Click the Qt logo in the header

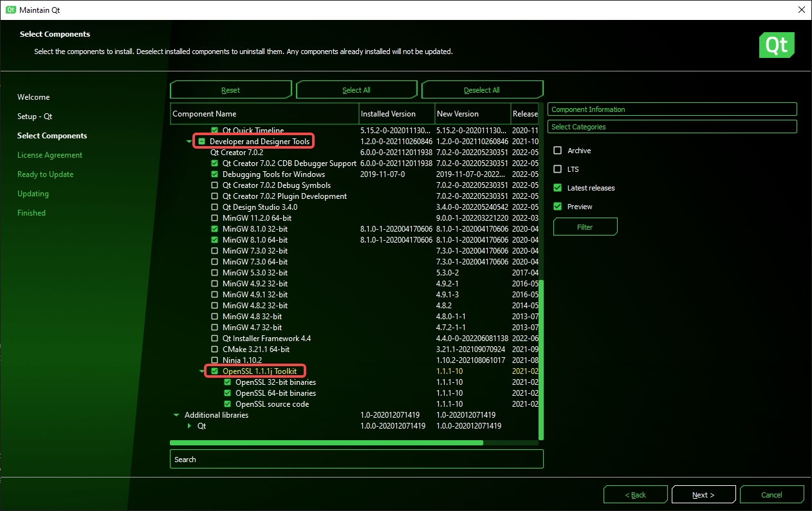[x=777, y=45]
